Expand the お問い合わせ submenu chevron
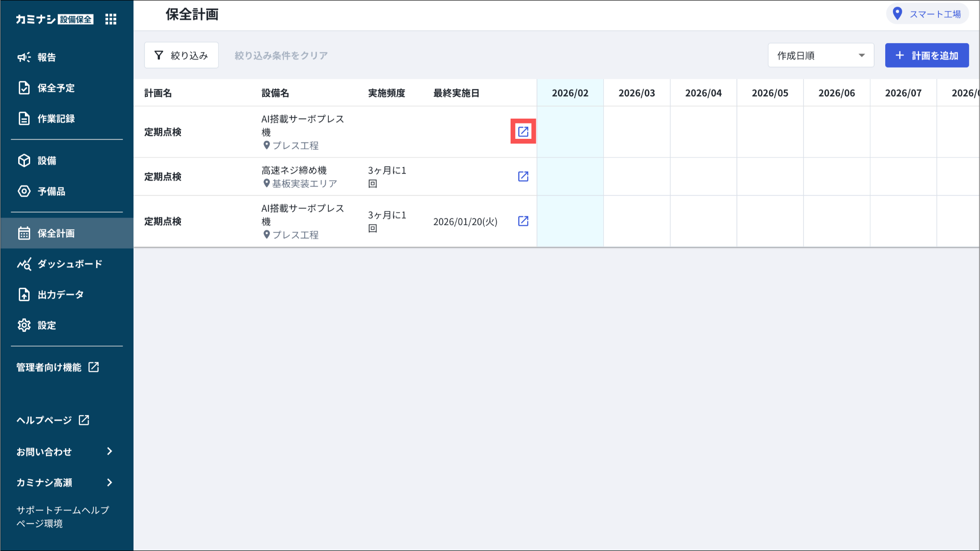 (110, 451)
